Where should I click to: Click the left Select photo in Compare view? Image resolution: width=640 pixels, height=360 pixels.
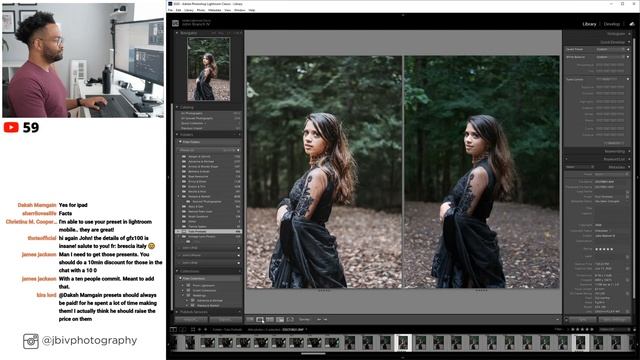[324, 172]
